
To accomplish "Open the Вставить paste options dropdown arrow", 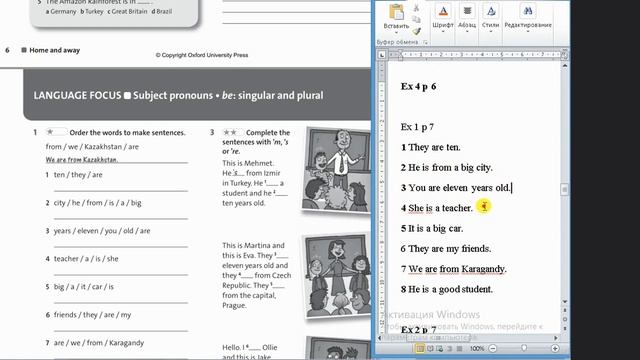I will click(x=396, y=32).
